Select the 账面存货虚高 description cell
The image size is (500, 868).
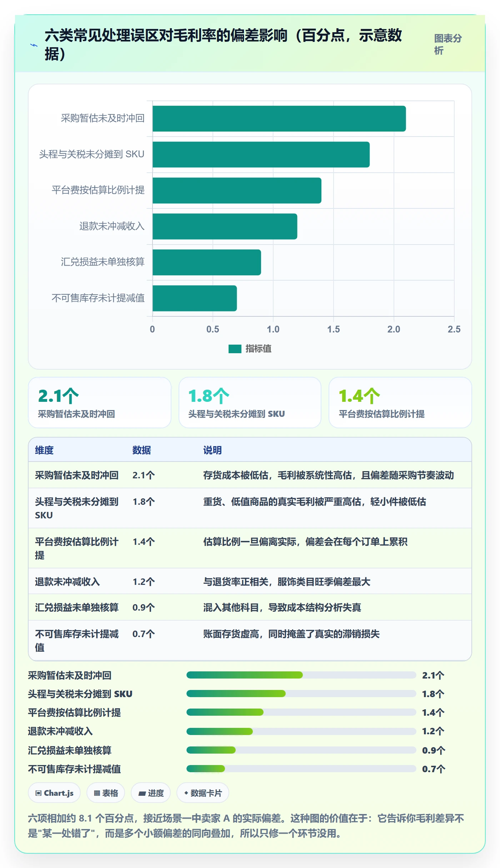tap(291, 634)
